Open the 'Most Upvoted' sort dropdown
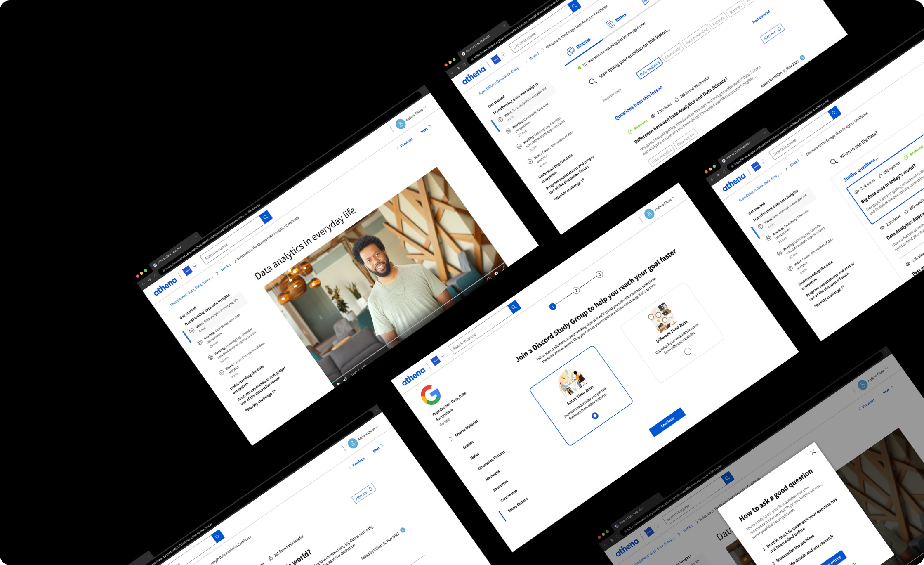Viewport: 924px width, 565px height. 763,15
